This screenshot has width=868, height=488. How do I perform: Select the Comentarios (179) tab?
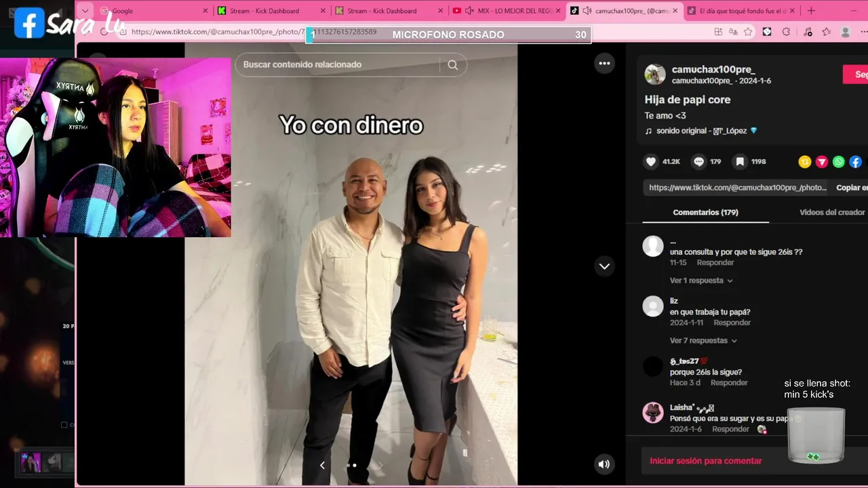tap(705, 212)
